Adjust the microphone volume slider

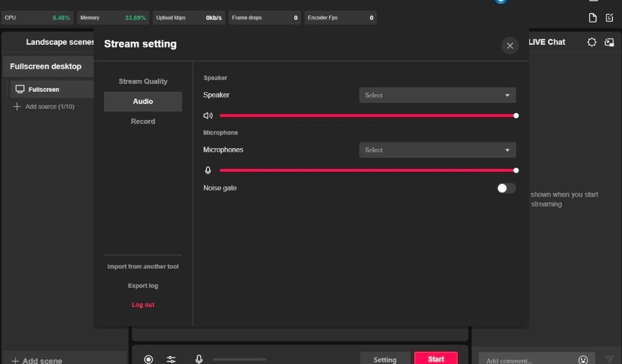click(367, 170)
